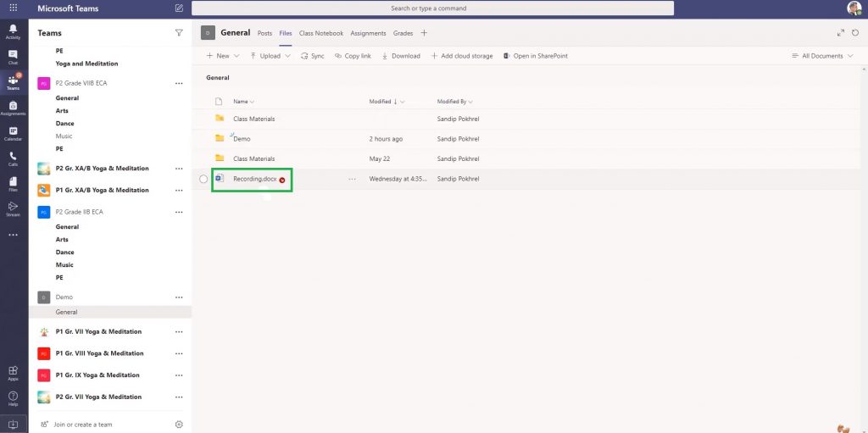Switch to the Class Notebook tab
The image size is (868, 433).
point(321,33)
